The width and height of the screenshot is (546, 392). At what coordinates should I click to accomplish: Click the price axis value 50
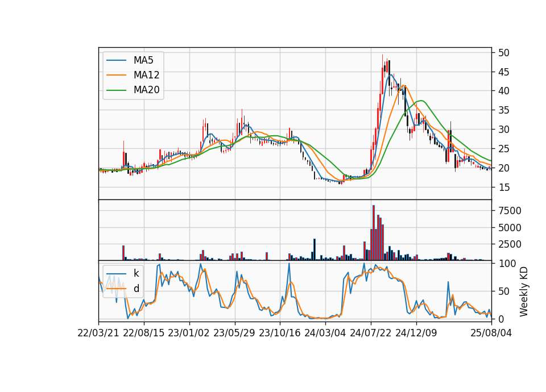(504, 53)
